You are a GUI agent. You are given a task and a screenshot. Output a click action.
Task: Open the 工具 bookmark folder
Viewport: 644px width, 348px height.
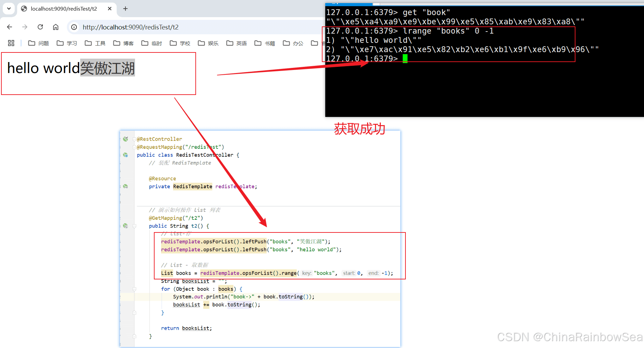(x=95, y=43)
